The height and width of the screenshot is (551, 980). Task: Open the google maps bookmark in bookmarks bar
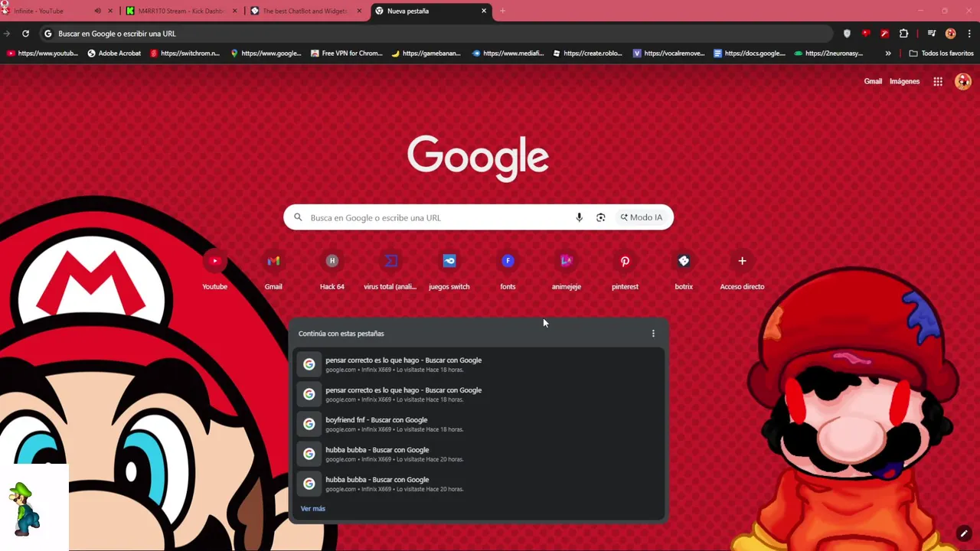pos(266,54)
